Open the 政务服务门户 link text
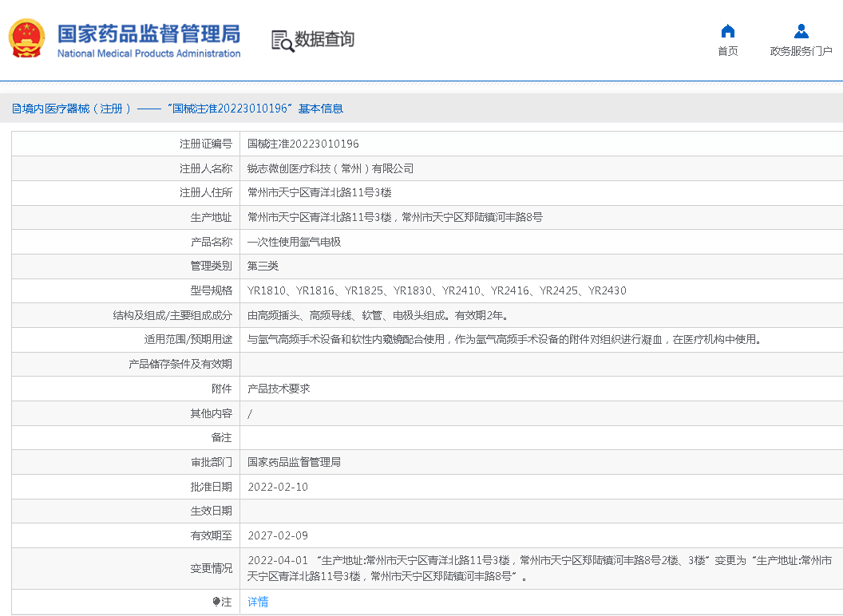843x616 pixels. coord(801,51)
